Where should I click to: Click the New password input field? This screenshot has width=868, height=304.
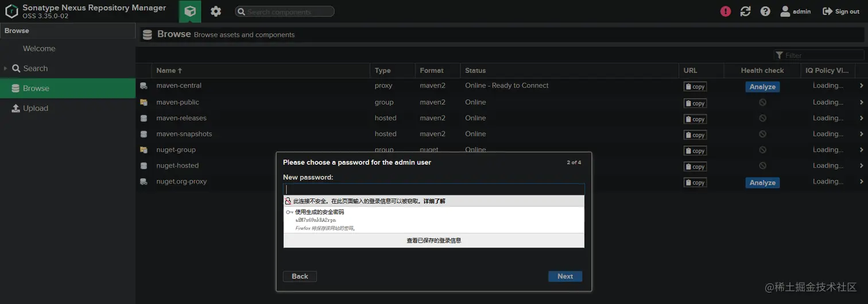[434, 189]
